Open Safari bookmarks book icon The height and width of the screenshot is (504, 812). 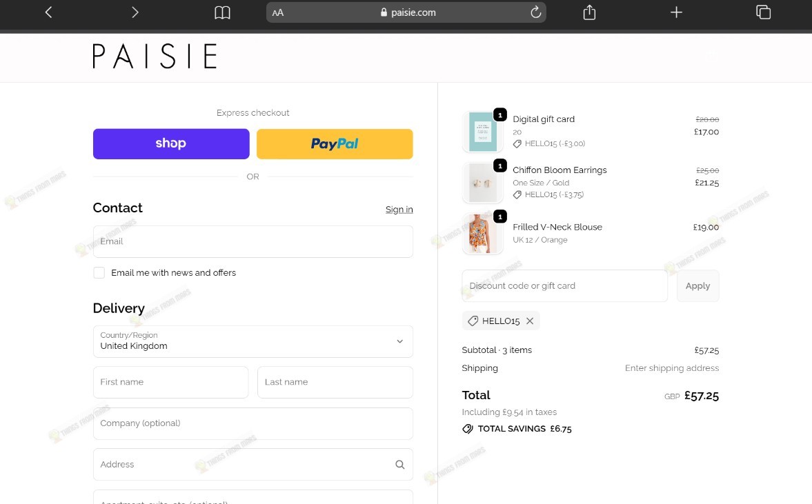click(222, 12)
